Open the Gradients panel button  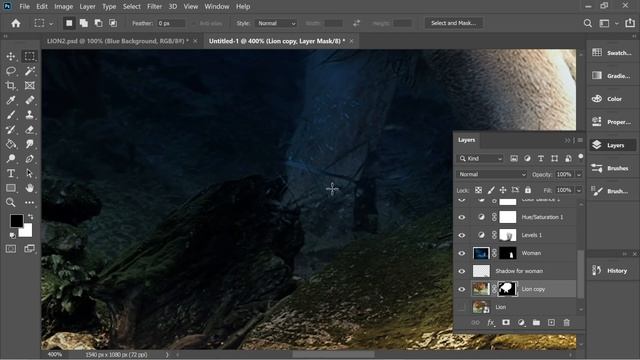(612, 76)
